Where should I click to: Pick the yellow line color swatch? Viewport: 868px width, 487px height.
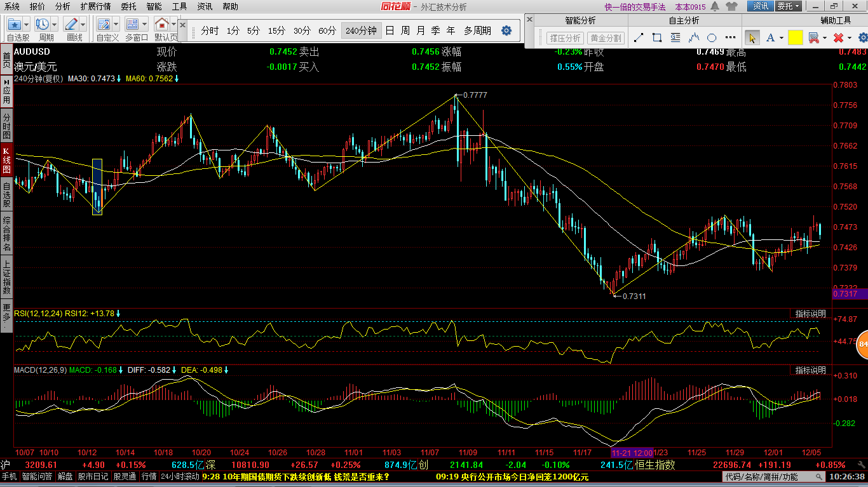tap(796, 38)
